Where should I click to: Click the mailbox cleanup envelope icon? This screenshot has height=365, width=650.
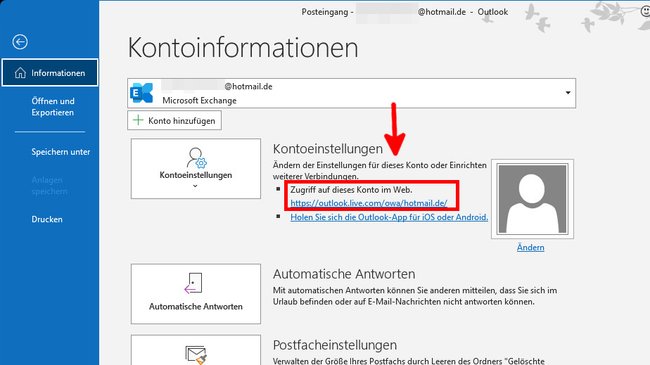[x=196, y=355]
